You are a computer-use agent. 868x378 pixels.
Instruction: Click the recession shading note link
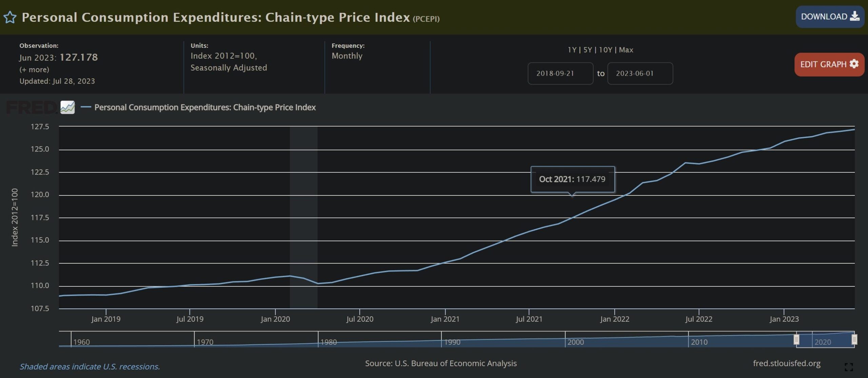(90, 366)
